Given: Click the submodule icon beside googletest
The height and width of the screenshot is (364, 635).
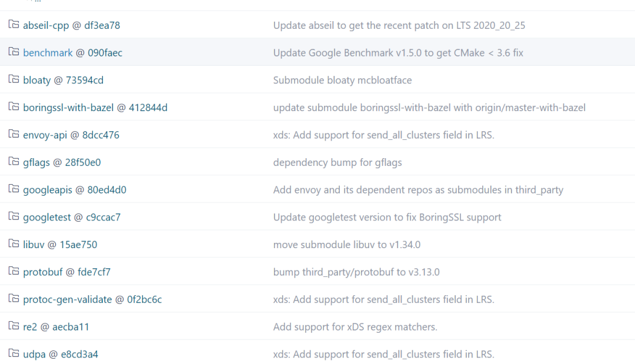Looking at the screenshot, I should click(x=14, y=216).
